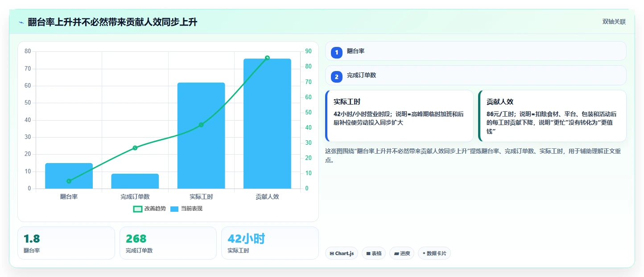Open the 贡献人效 detail card
The width and height of the screenshot is (644, 277).
(552, 116)
